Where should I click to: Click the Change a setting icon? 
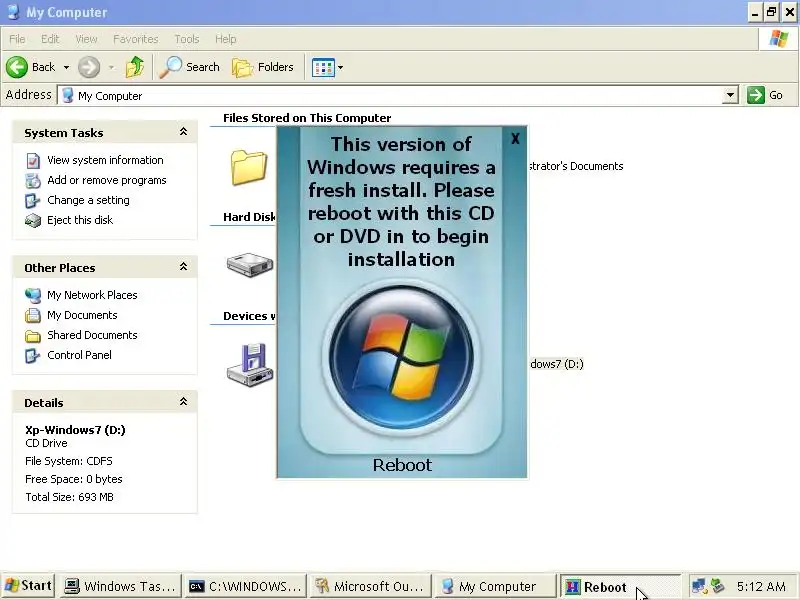[x=33, y=201]
